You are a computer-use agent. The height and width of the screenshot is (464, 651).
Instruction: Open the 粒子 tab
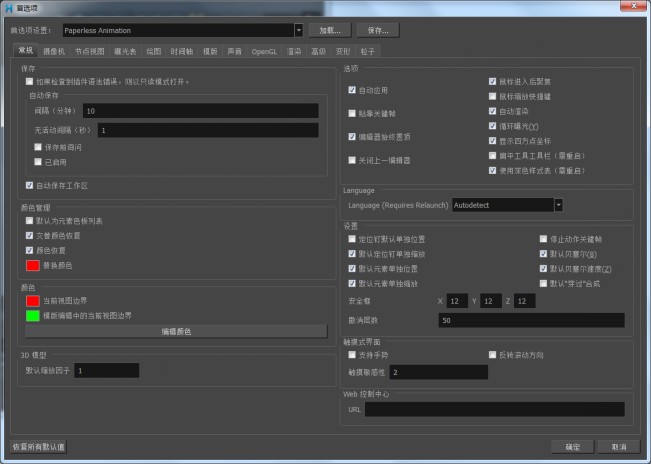(367, 51)
